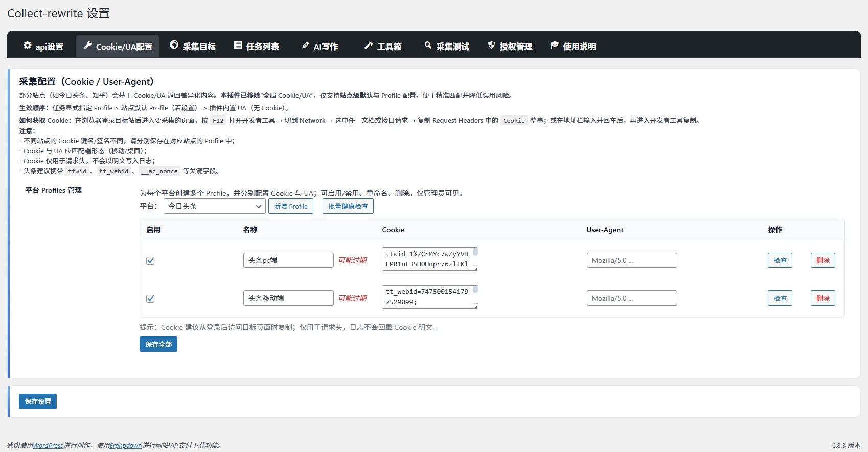Click the gear icon for api设置
Viewport: 868px width, 452px height.
click(28, 46)
